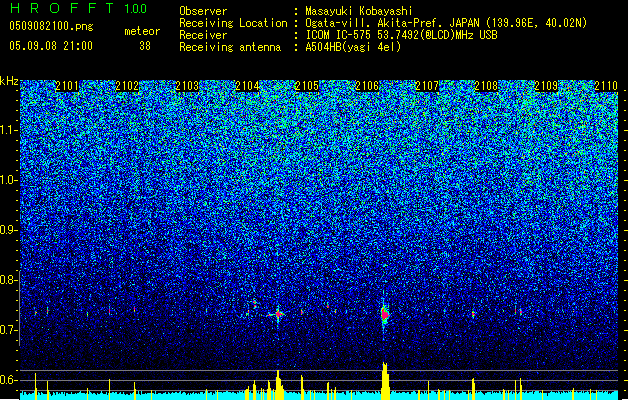Click the ICOM IC-575 53.7492 MHz receiver text
The image size is (629, 400).
tap(401, 35)
